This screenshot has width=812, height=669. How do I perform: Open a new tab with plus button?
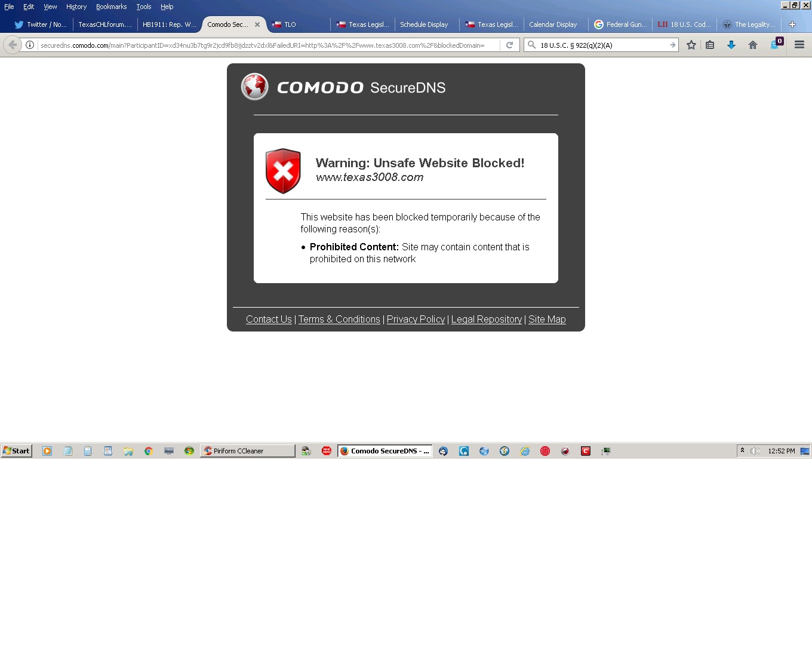[x=792, y=24]
